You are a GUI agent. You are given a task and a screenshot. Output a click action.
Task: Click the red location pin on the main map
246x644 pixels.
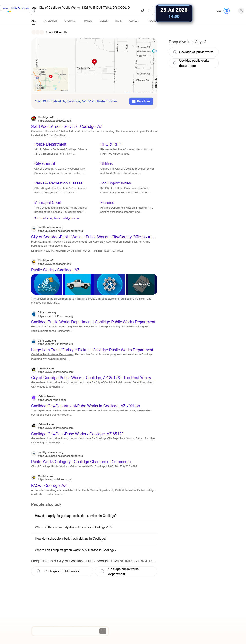(x=94, y=62)
